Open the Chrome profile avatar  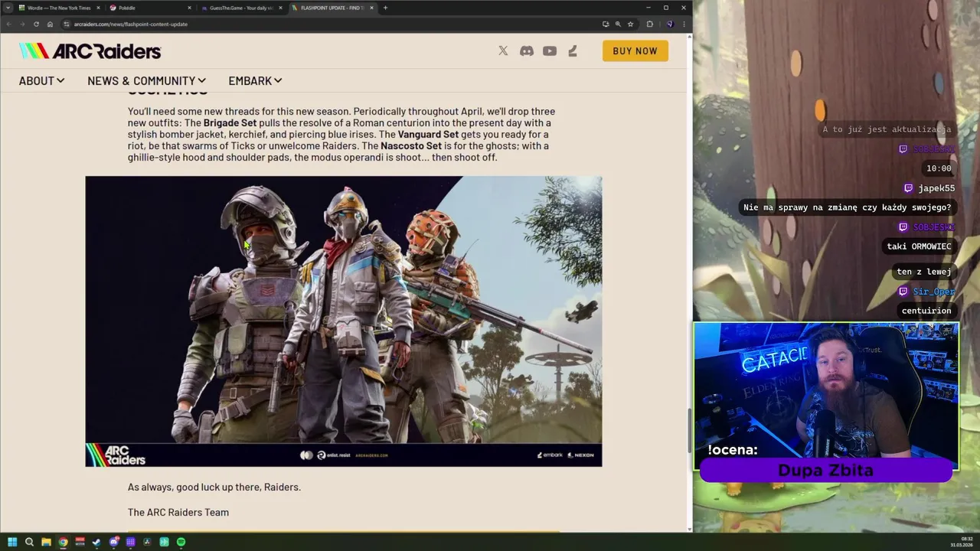click(x=669, y=24)
